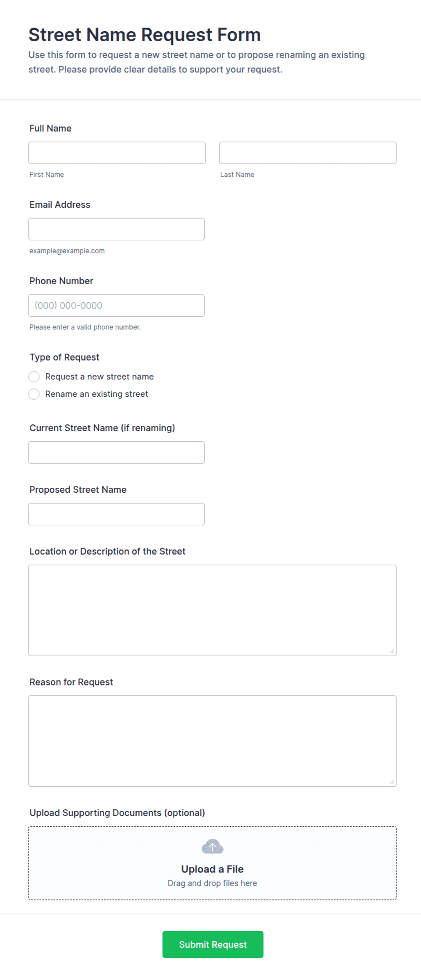This screenshot has width=421, height=980.
Task: Focus the Last Name input field
Action: [308, 153]
